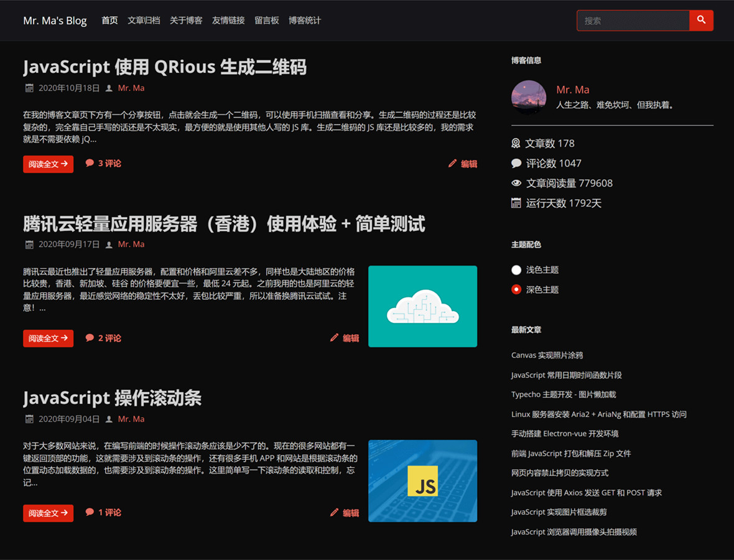This screenshot has width=734, height=560.
Task: Click the 文章数 badge icon
Action: point(516,143)
